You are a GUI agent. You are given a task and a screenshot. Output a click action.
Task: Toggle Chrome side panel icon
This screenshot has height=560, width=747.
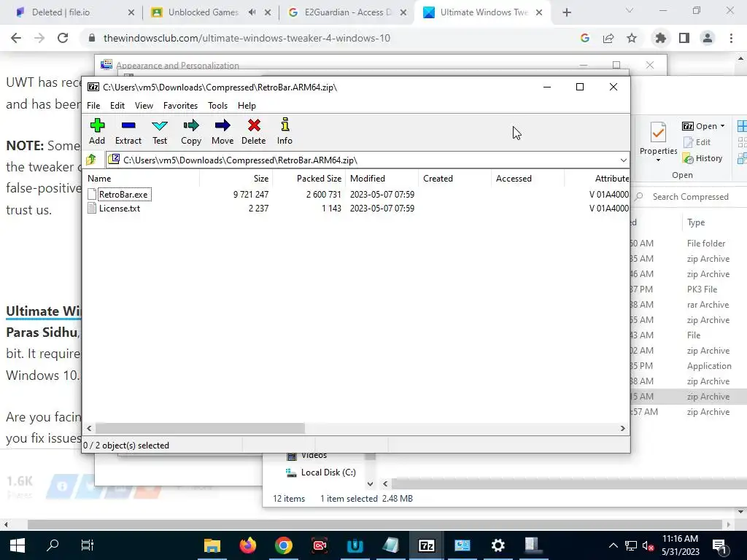(684, 38)
